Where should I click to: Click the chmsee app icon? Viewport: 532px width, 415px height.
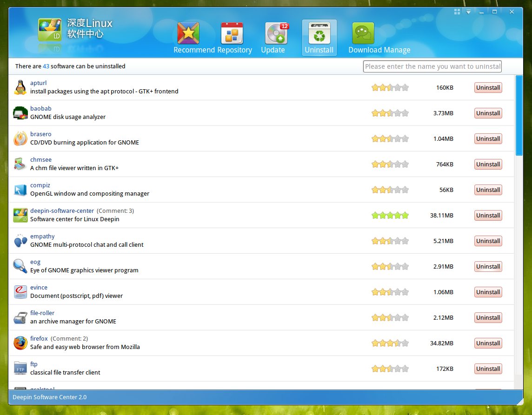click(20, 164)
